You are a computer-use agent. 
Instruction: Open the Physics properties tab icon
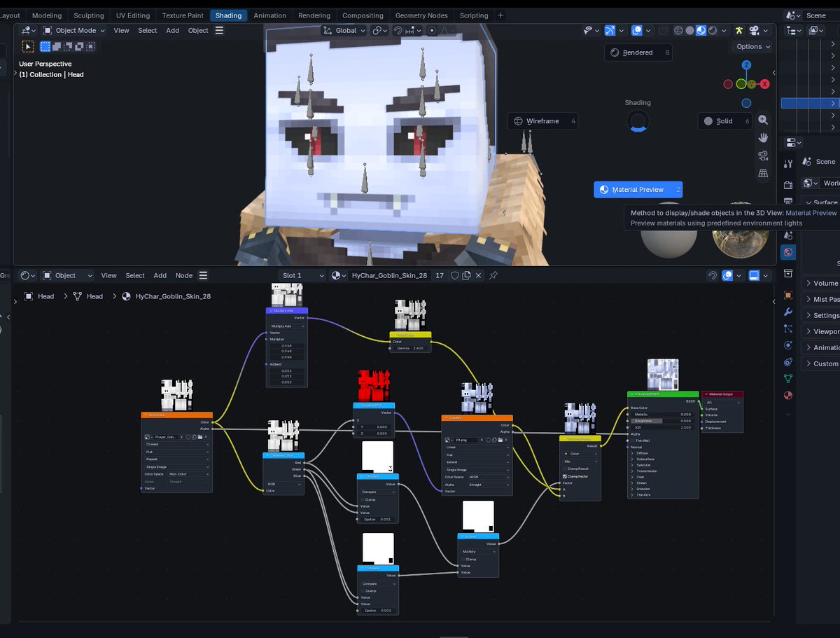[x=788, y=345]
